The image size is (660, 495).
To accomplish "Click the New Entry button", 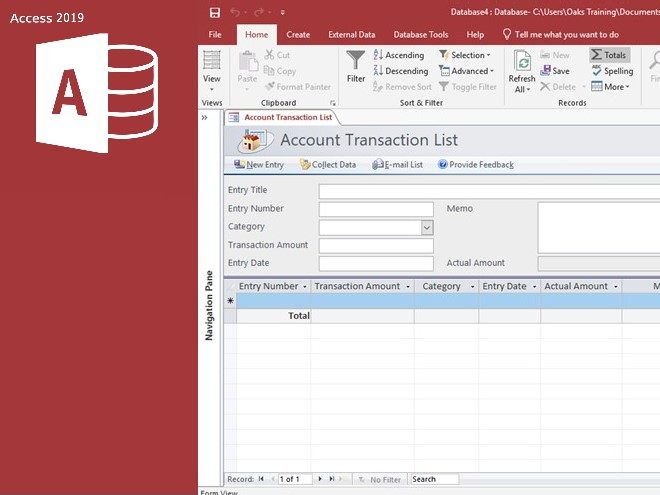I will click(259, 165).
